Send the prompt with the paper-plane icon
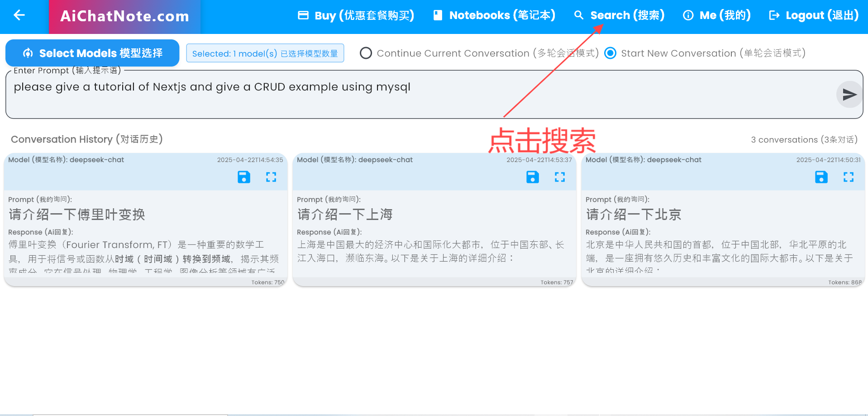Viewport: 868px width, 416px height. point(849,95)
